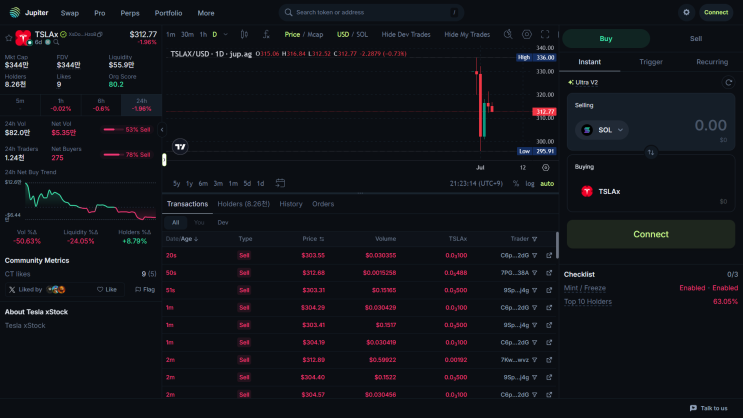Open explorer link for the 51s transaction
The height and width of the screenshot is (418, 743).
(549, 290)
